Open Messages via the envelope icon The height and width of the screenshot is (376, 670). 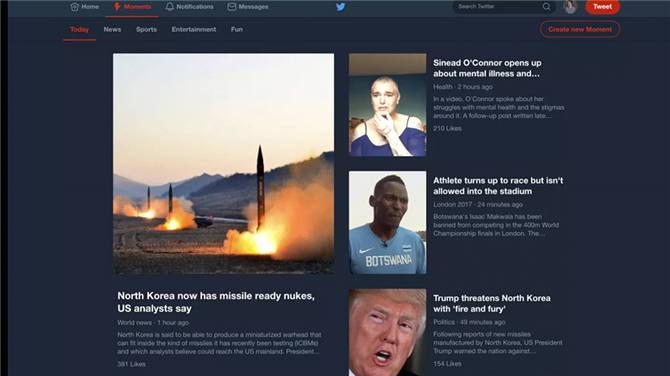point(232,7)
